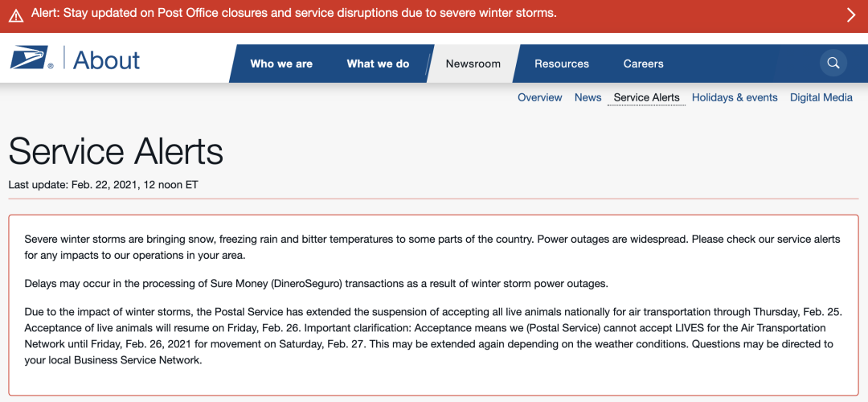Click the warning triangle icon in red banner

pyautogui.click(x=16, y=15)
